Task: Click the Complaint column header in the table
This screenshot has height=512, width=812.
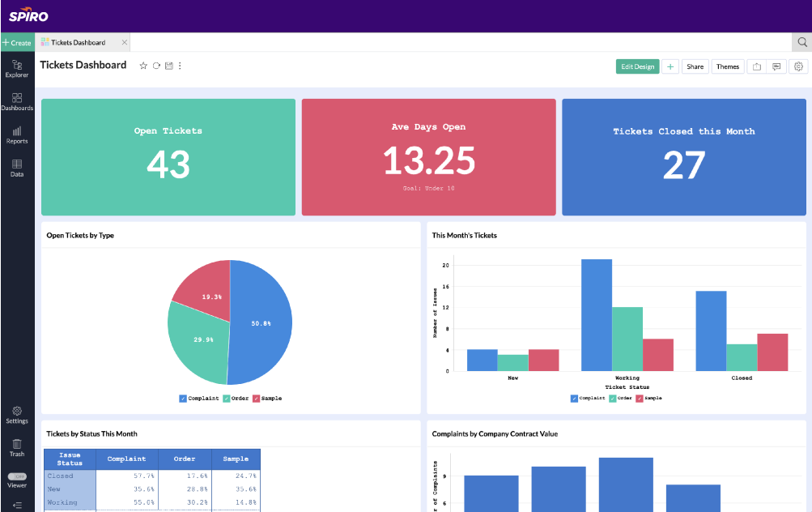Action: 127,459
